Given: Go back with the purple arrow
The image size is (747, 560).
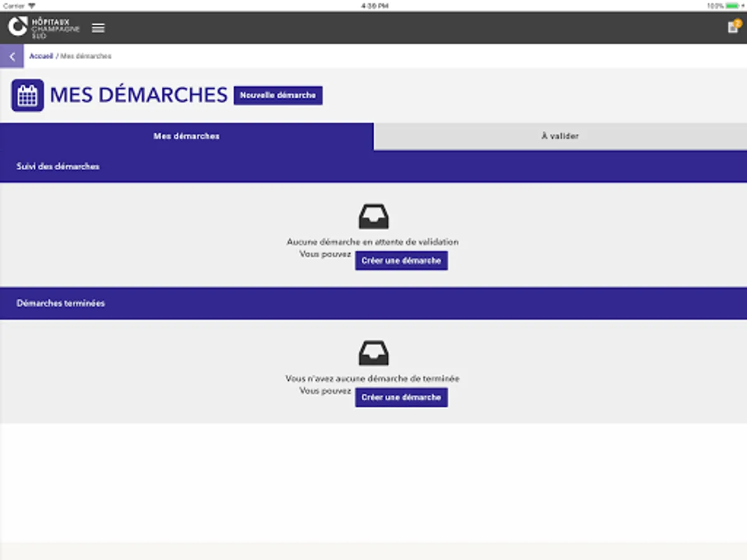Looking at the screenshot, I should [x=12, y=56].
